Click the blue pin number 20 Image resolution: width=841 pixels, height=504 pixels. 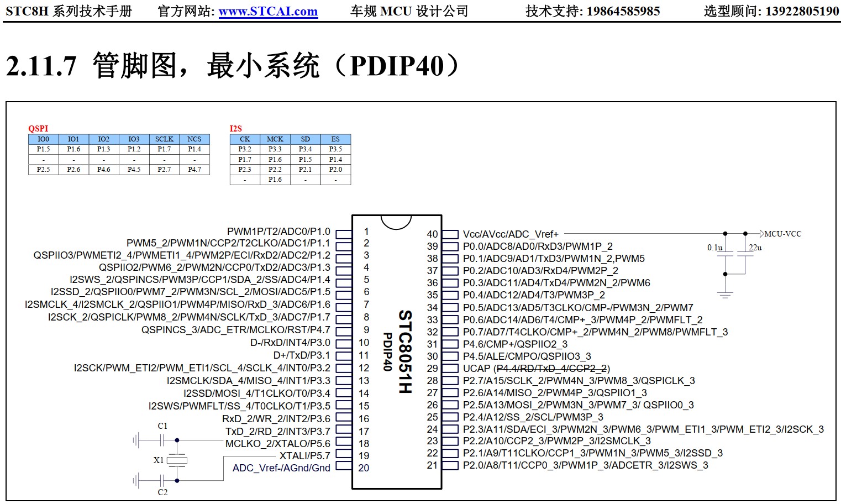click(x=364, y=468)
